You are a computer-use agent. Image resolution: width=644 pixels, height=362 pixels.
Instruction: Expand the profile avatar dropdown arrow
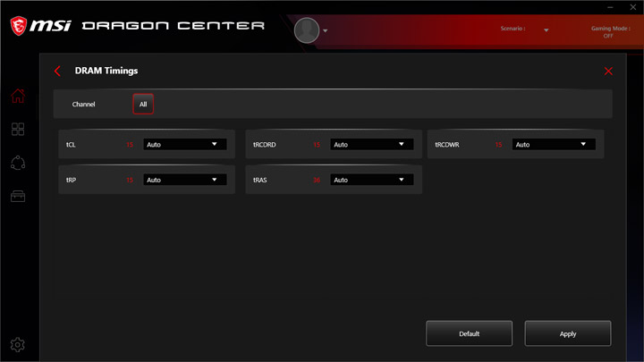pos(326,30)
